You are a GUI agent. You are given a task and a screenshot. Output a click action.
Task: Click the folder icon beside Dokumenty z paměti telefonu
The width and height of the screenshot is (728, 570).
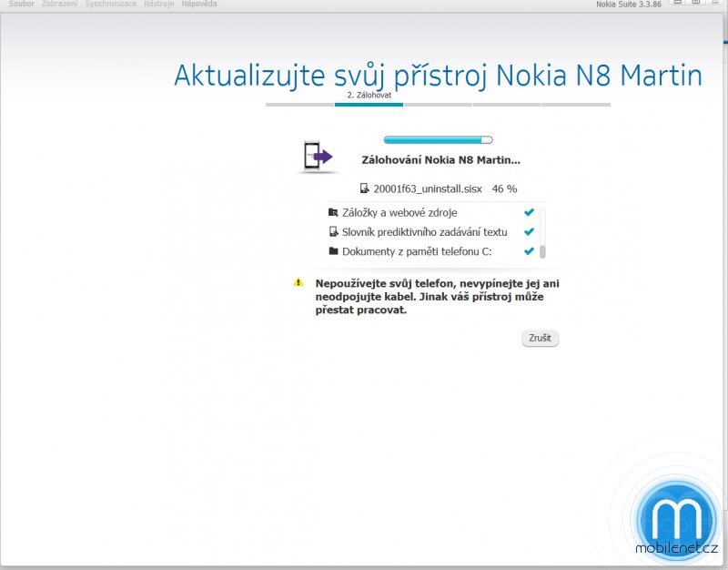[332, 251]
